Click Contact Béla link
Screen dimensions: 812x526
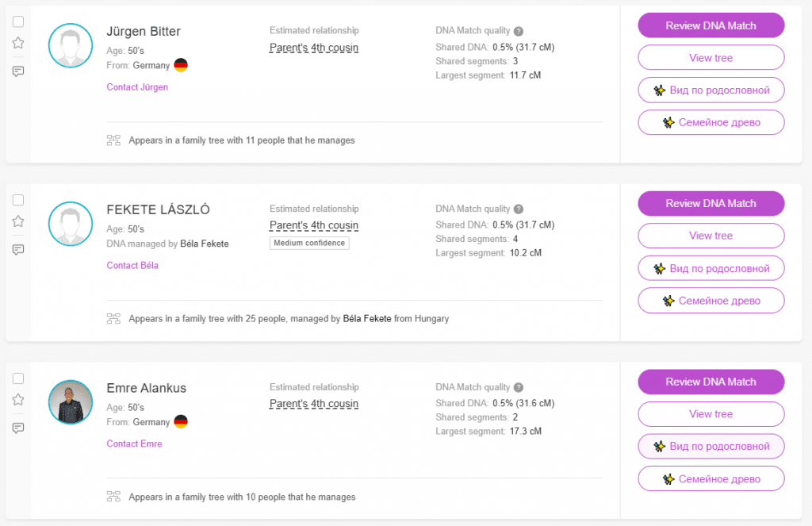[132, 265]
